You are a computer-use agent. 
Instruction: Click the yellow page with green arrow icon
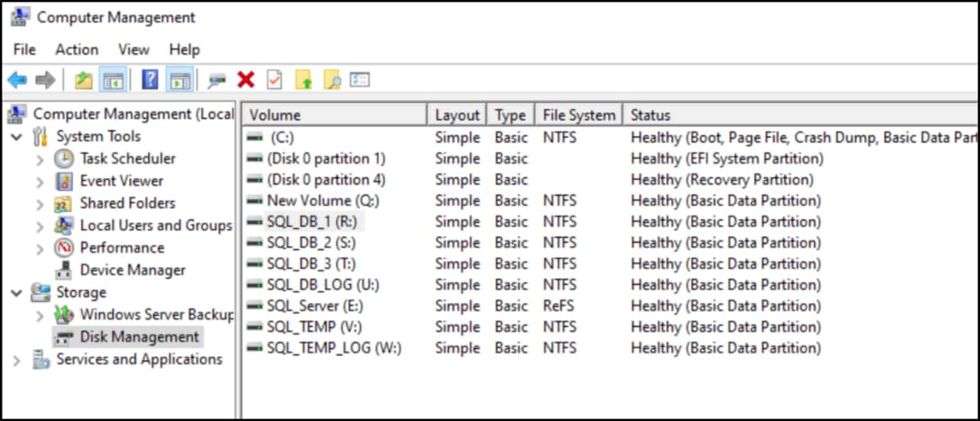coord(304,80)
